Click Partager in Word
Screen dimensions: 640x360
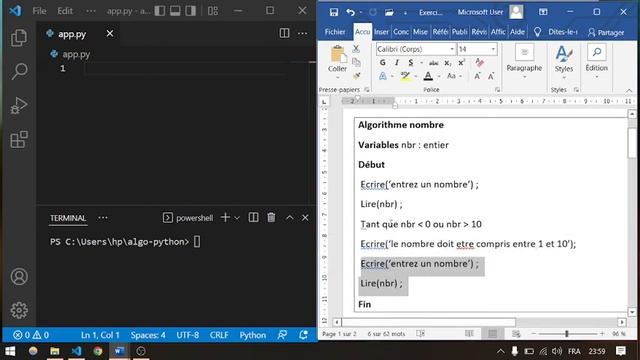pyautogui.click(x=606, y=32)
